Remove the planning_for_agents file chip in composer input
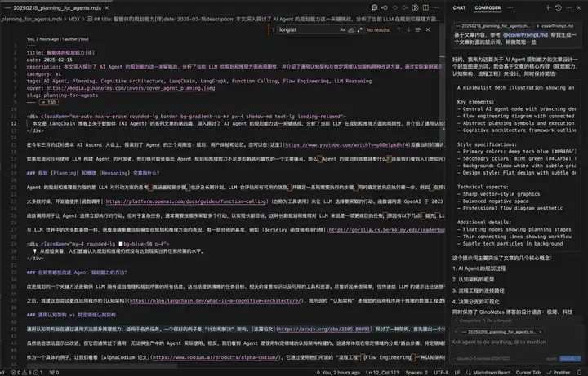This screenshot has width=588, height=376. tap(541, 332)
